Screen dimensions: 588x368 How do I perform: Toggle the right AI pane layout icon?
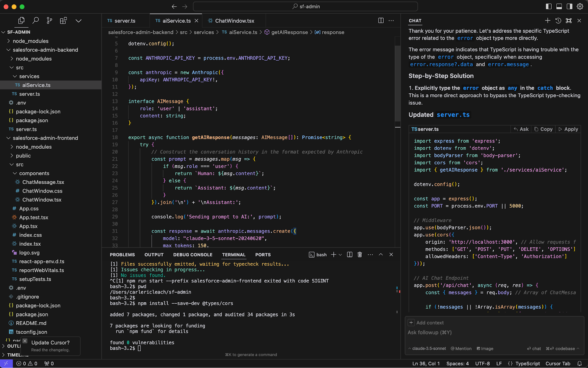[569, 6]
